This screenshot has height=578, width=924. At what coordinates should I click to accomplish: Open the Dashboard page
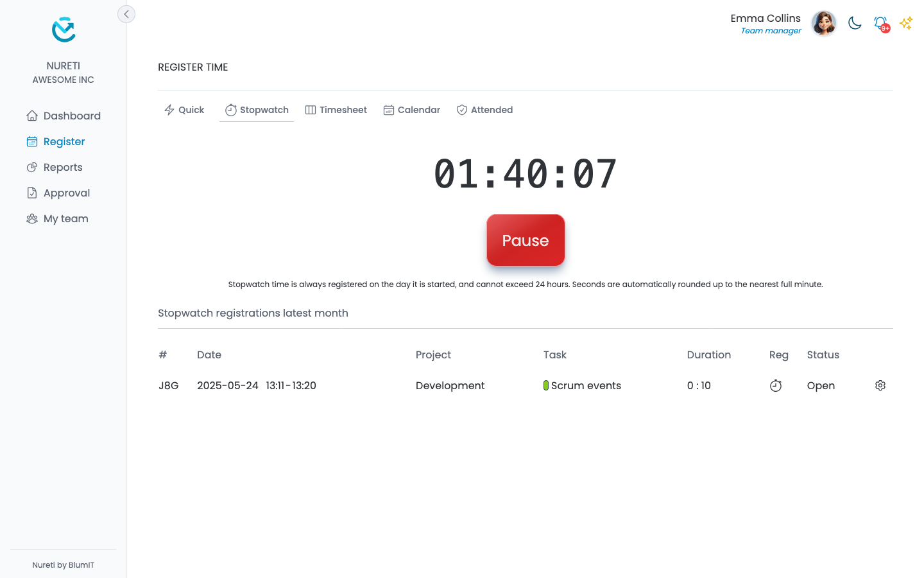click(64, 116)
